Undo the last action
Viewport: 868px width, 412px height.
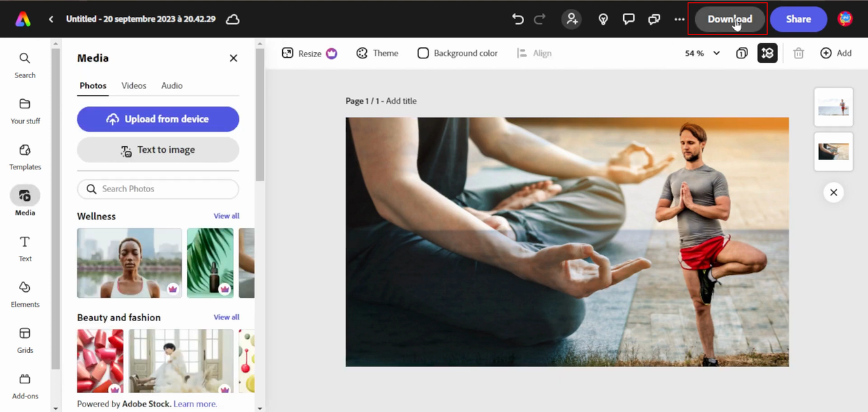pyautogui.click(x=518, y=19)
